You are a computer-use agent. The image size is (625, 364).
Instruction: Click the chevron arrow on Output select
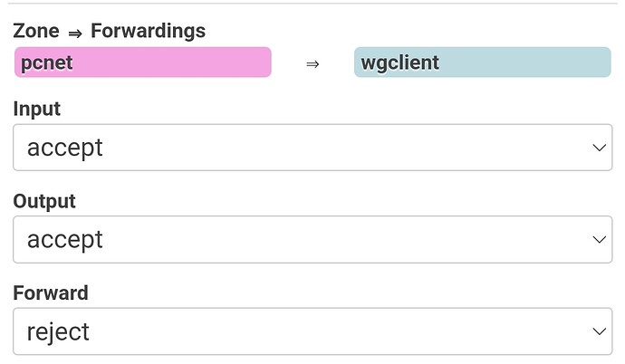(598, 240)
